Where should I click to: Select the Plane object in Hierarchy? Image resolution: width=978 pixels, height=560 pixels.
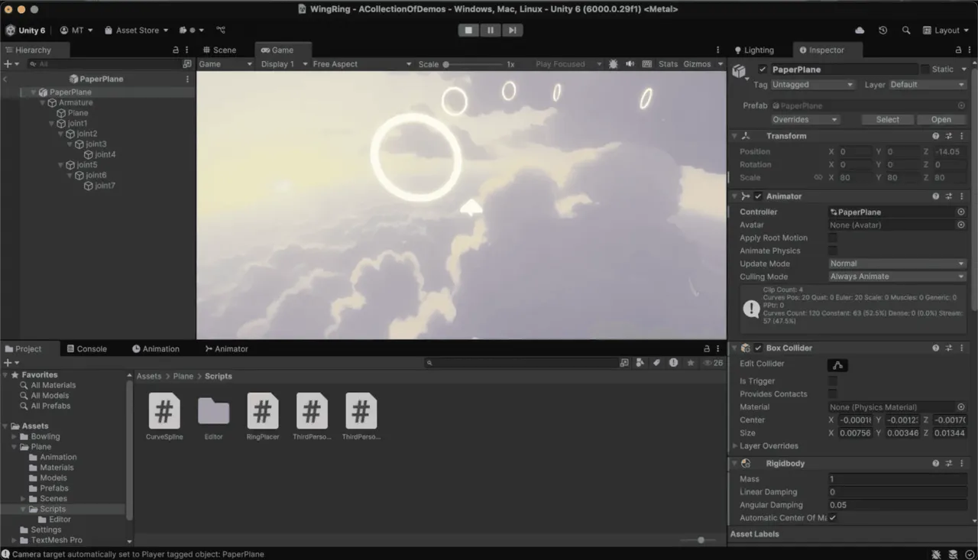pyautogui.click(x=77, y=113)
